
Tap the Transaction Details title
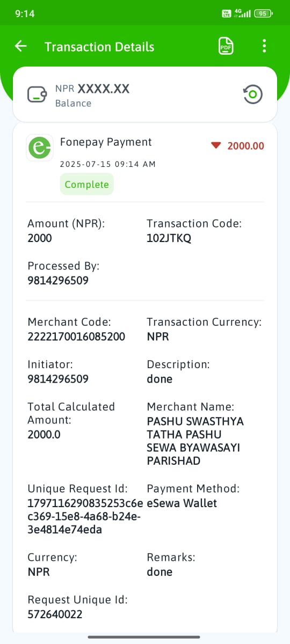99,47
